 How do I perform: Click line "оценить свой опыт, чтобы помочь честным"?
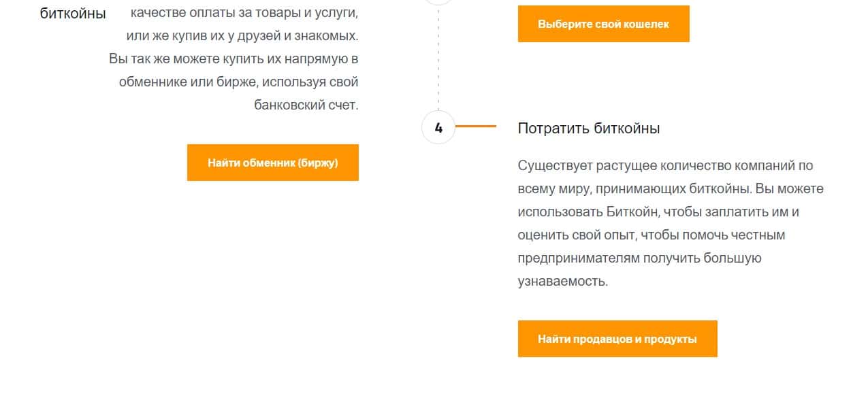pyautogui.click(x=651, y=235)
